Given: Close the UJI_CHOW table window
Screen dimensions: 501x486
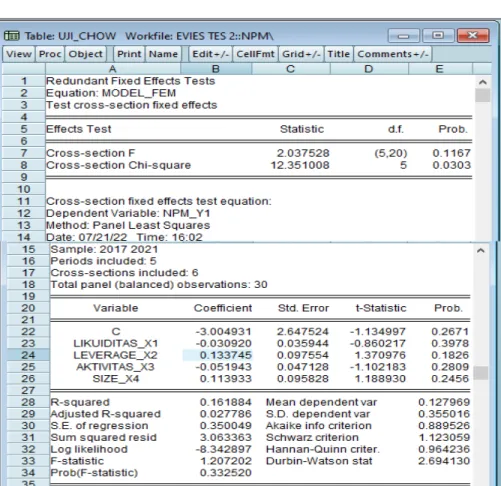Looking at the screenshot, I should coord(473,36).
